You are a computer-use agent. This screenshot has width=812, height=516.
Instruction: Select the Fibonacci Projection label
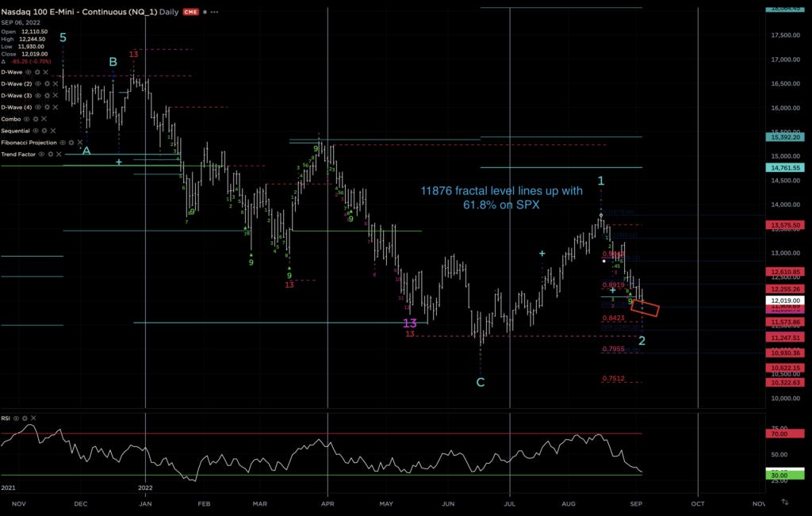pyautogui.click(x=29, y=143)
